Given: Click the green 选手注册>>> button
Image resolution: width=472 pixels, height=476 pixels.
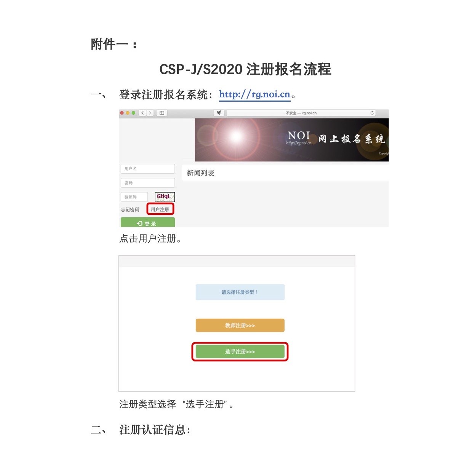Looking at the screenshot, I should point(240,351).
